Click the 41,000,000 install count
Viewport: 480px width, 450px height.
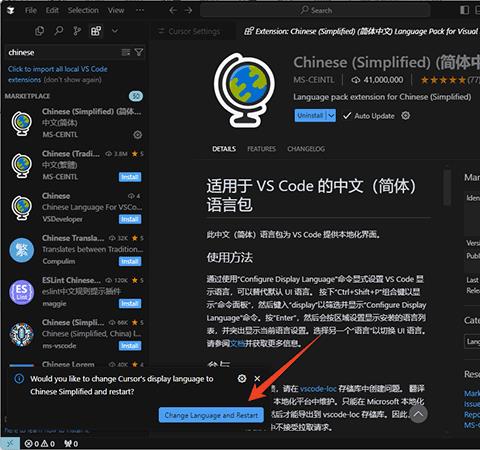pyautogui.click(x=377, y=80)
